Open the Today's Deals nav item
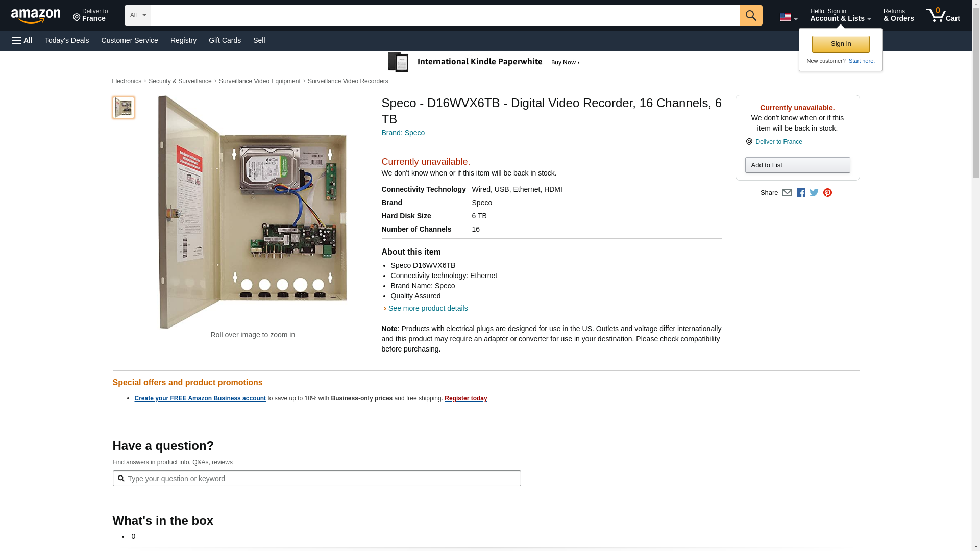This screenshot has width=980, height=551. pyautogui.click(x=66, y=40)
